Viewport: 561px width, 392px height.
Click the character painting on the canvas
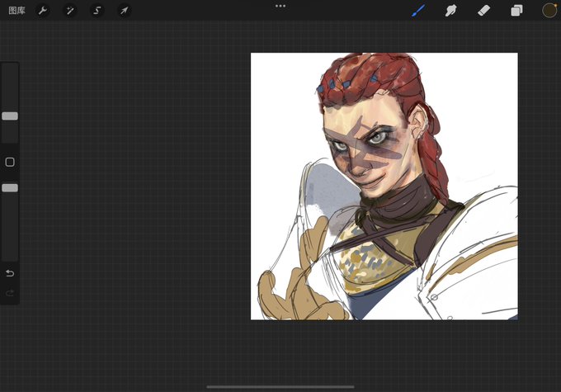[x=384, y=187]
